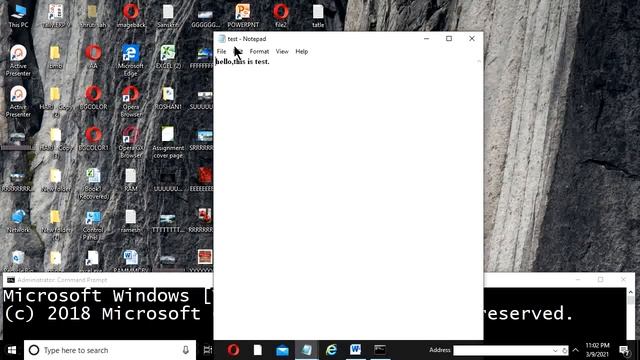Image resolution: width=640 pixels, height=360 pixels.
Task: Click the Address bar refresh button
Action: point(564,351)
